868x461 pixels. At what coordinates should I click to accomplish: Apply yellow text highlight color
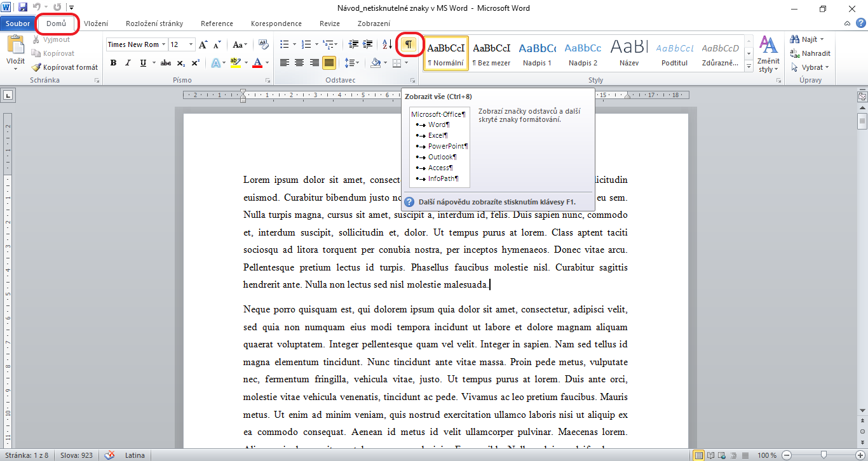235,63
